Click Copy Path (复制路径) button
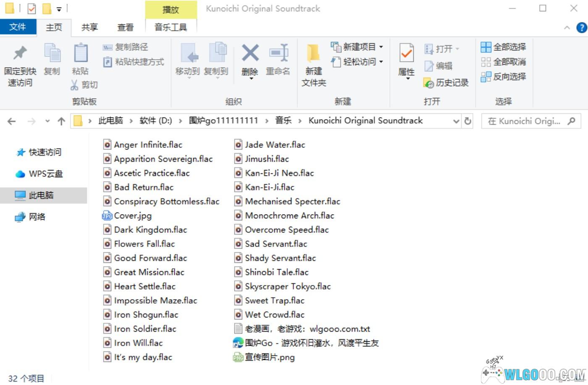588x385 pixels. [x=126, y=47]
